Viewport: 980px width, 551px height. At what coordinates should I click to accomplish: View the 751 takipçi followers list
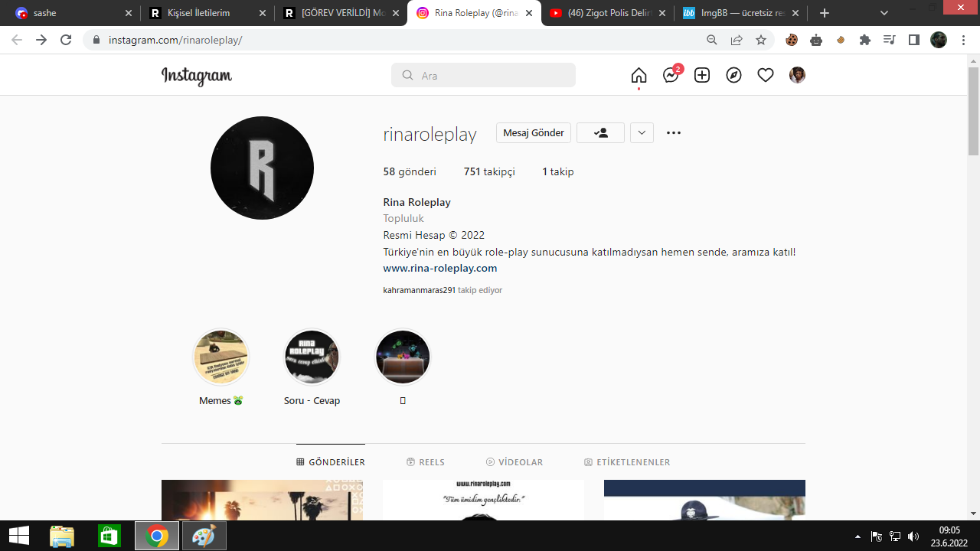tap(489, 171)
